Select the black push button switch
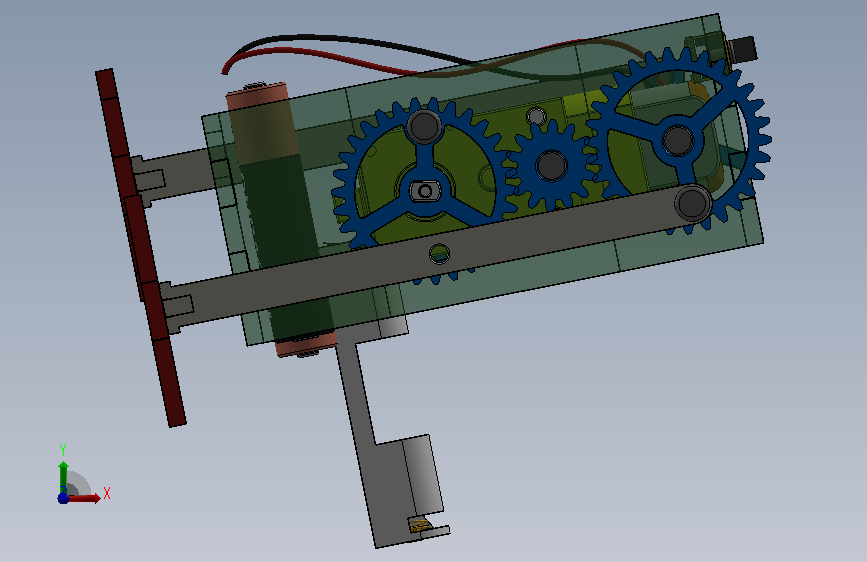This screenshot has width=867, height=562. pos(742,50)
